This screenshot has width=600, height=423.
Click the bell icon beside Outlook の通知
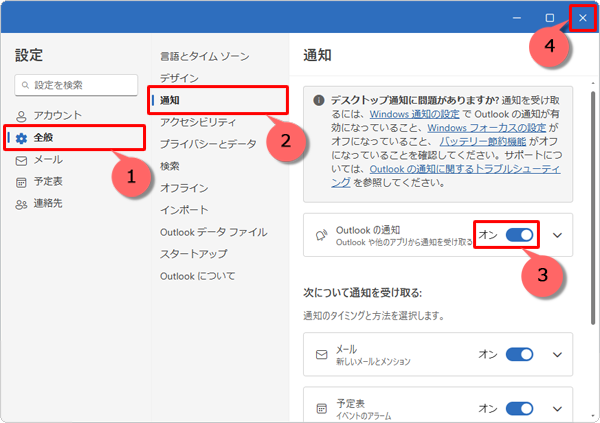point(321,235)
